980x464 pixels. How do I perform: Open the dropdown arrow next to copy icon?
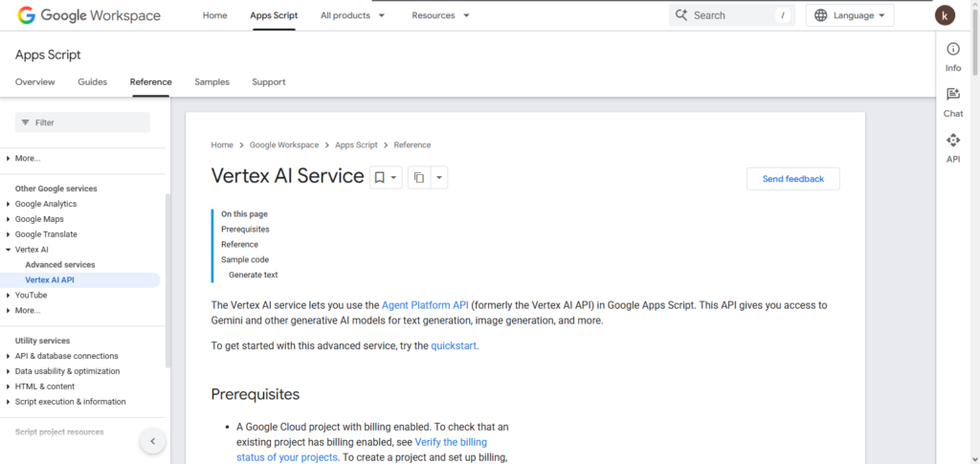coord(438,178)
